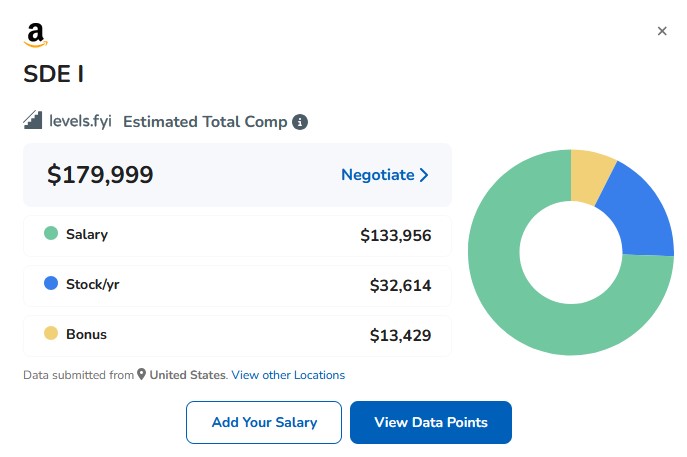Open the Estimated Total Comp info icon
The width and height of the screenshot is (687, 457).
pos(299,122)
